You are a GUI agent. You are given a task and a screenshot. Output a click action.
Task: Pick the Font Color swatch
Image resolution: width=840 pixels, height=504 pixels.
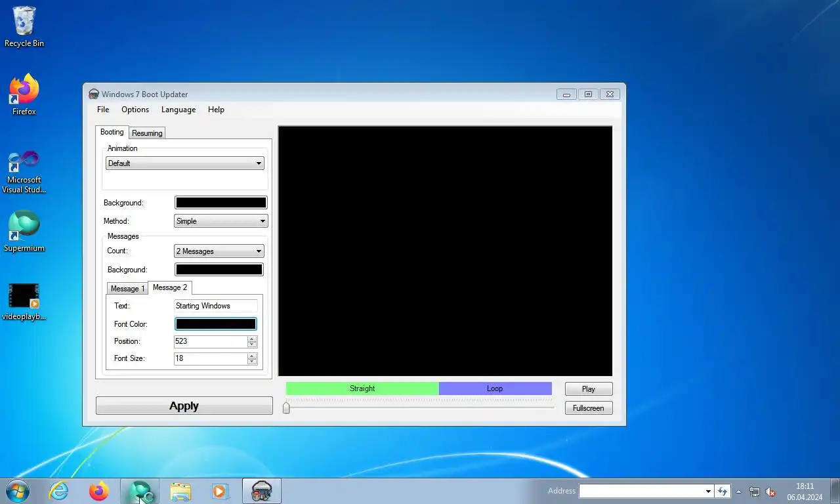pos(215,324)
